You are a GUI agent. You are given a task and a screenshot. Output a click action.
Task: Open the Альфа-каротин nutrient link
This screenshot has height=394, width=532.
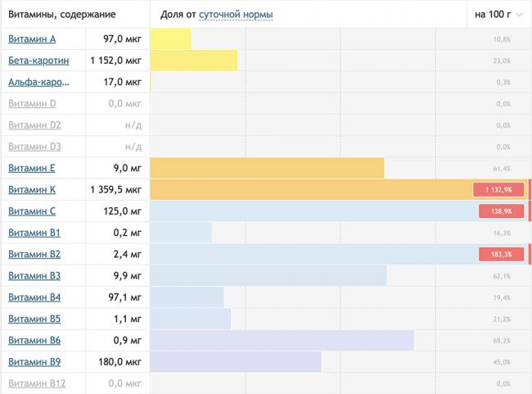point(38,82)
